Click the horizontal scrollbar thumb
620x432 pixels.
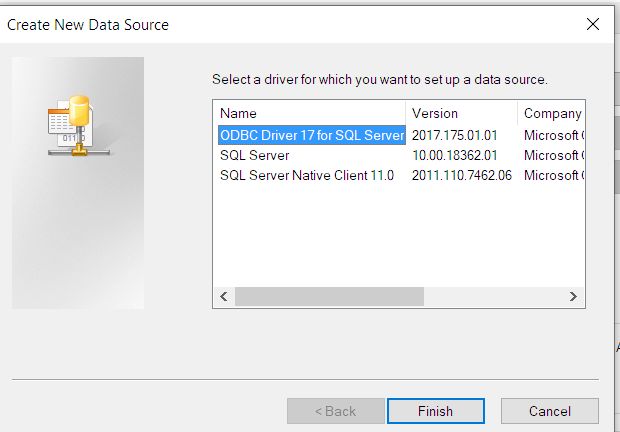(329, 296)
